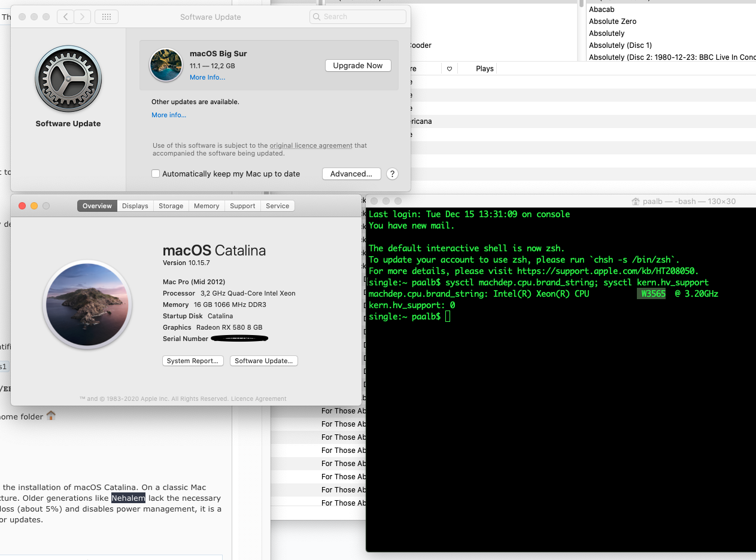Click the back arrow in Software Update toolbar
756x560 pixels.
66,17
